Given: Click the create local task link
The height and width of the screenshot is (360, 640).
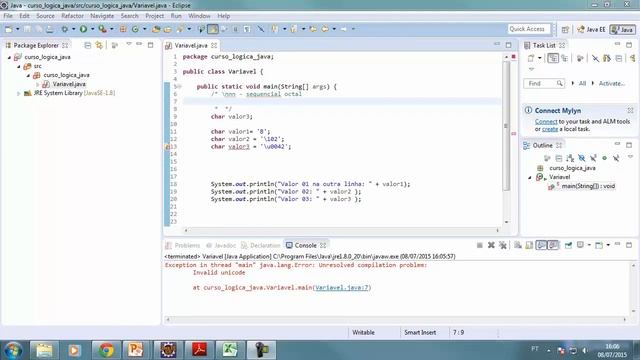Looking at the screenshot, I should point(549,129).
